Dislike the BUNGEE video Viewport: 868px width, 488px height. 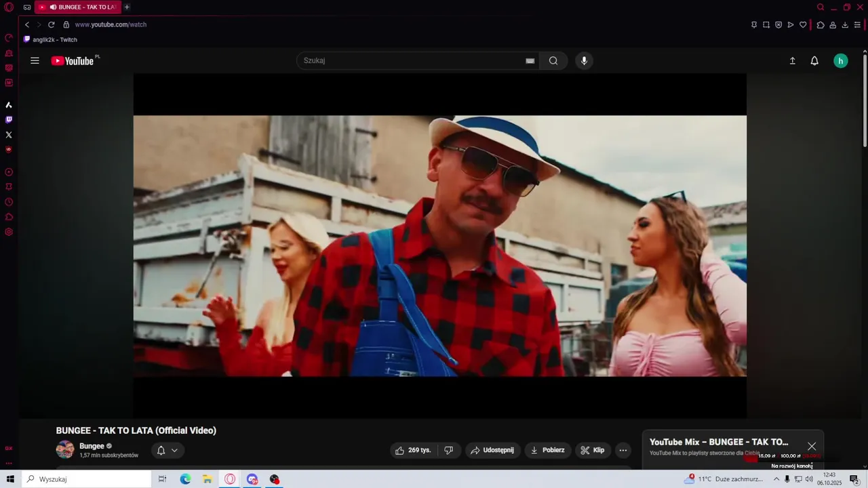pos(449,450)
